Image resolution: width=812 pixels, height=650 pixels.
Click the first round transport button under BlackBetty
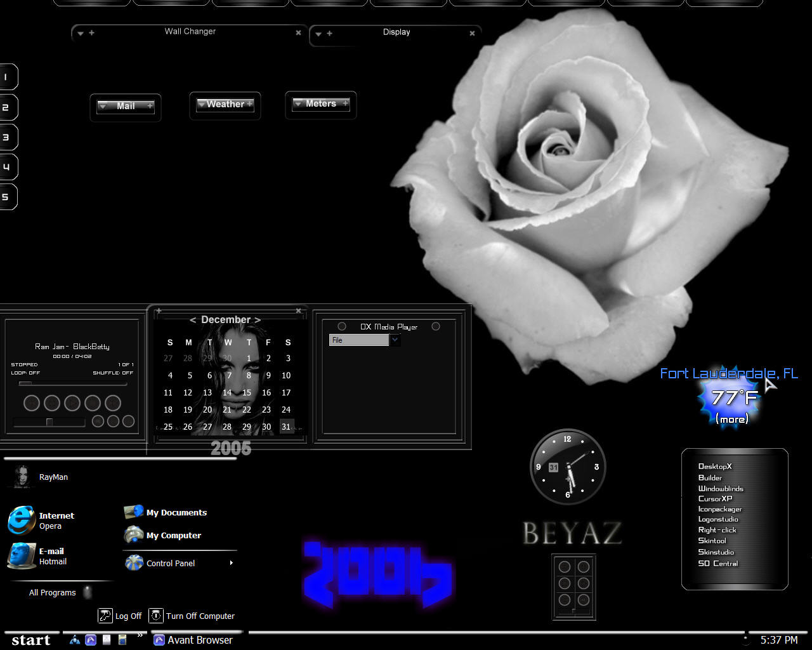tap(32, 402)
